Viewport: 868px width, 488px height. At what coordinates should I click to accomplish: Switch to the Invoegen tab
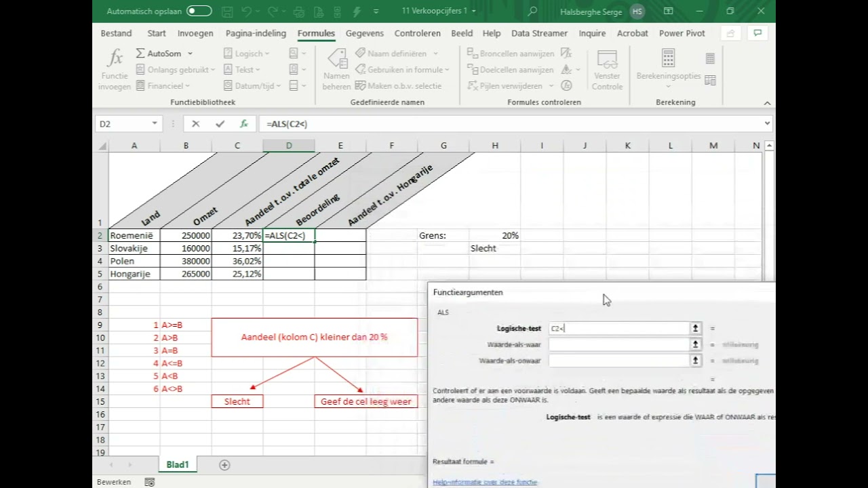tap(195, 33)
